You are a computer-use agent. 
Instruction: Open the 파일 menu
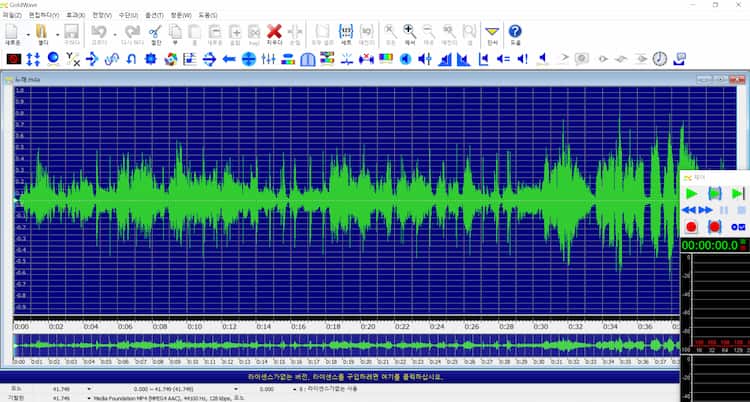[12, 15]
